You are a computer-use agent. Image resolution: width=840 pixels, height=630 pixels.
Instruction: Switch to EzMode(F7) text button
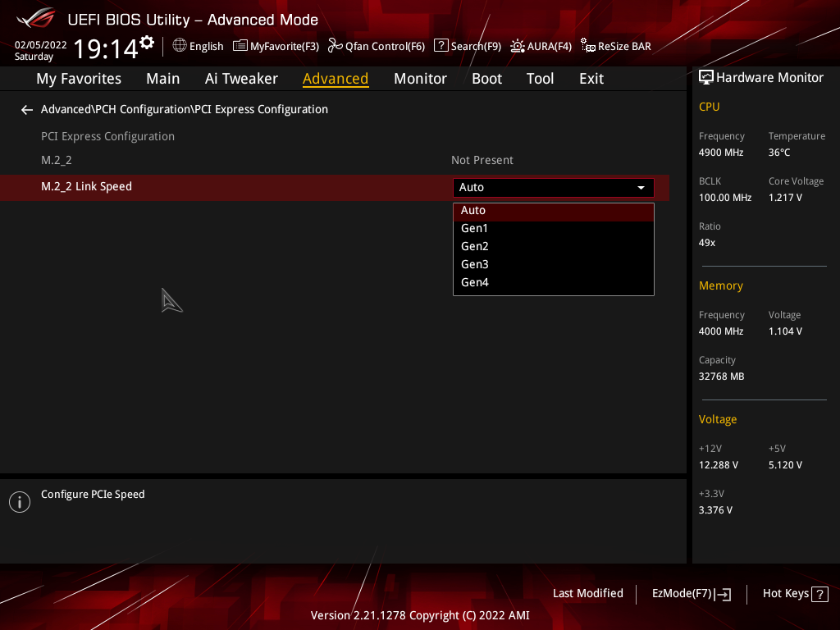click(682, 594)
